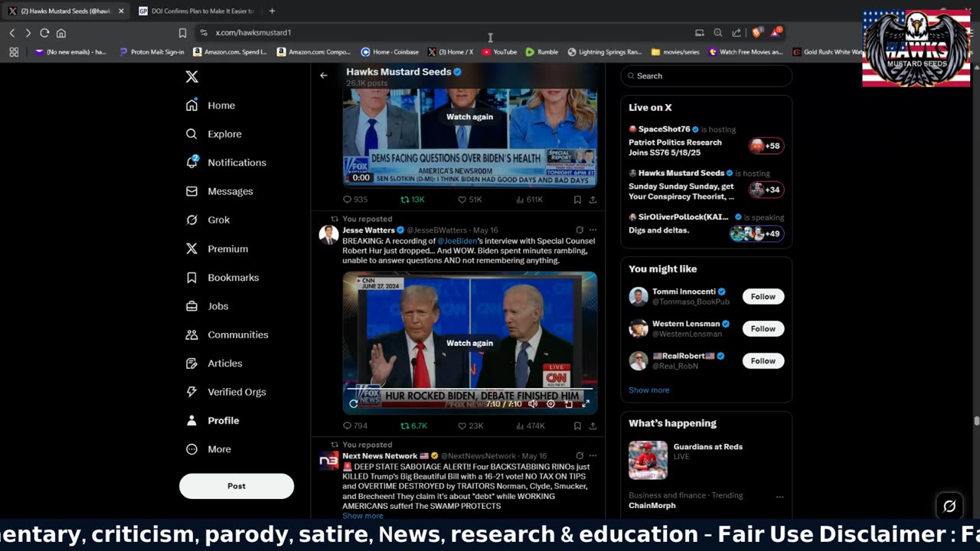The height and width of the screenshot is (551, 980).
Task: Toggle mute on the debate video
Action: [532, 403]
